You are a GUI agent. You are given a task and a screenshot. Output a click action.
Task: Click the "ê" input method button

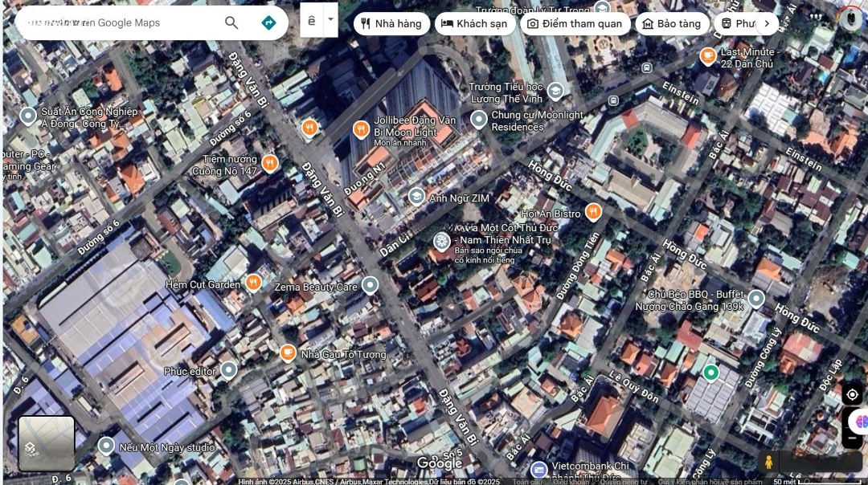(x=312, y=20)
